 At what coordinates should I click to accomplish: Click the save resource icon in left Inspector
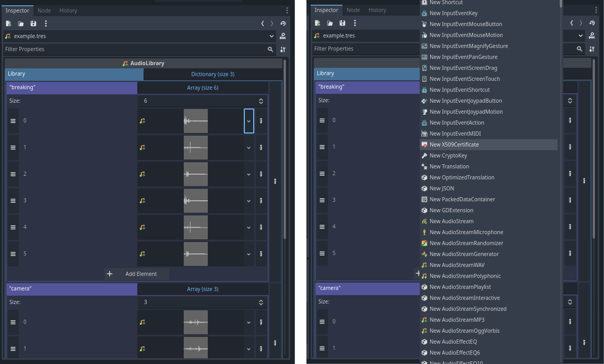tap(33, 23)
